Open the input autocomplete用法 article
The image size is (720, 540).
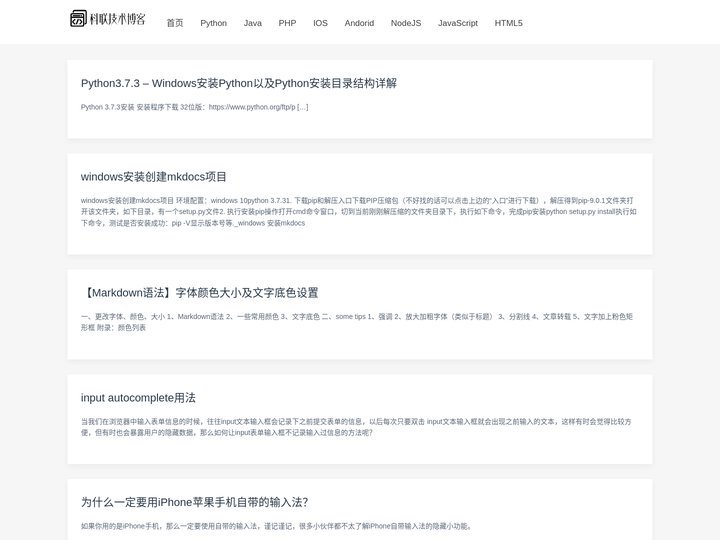(x=138, y=398)
